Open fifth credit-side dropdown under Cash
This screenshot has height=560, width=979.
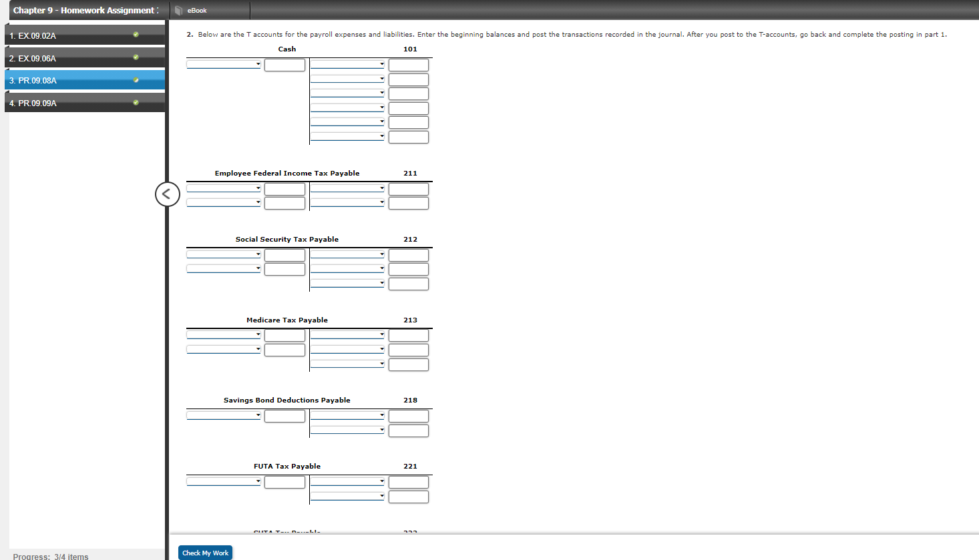[x=347, y=122]
